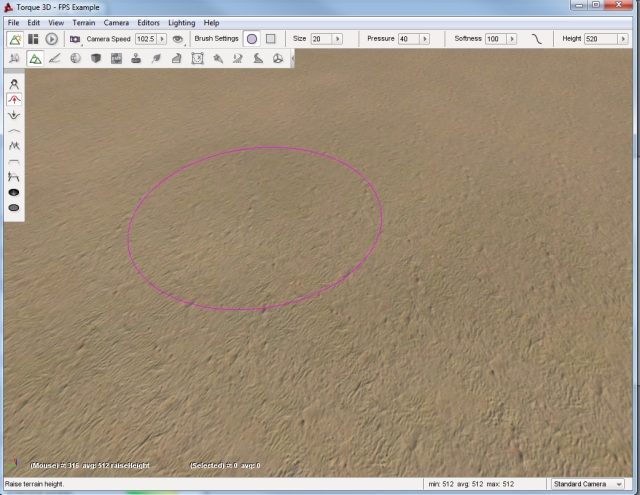Toggle the visibility eye icon
Image resolution: width=640 pixels, height=495 pixels.
pos(178,39)
